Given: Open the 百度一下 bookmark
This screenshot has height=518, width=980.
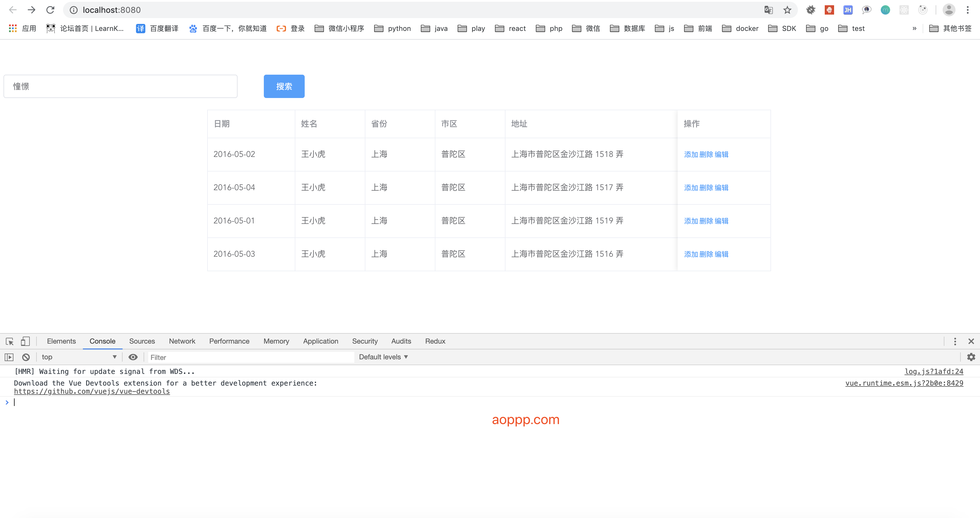Looking at the screenshot, I should pyautogui.click(x=228, y=29).
